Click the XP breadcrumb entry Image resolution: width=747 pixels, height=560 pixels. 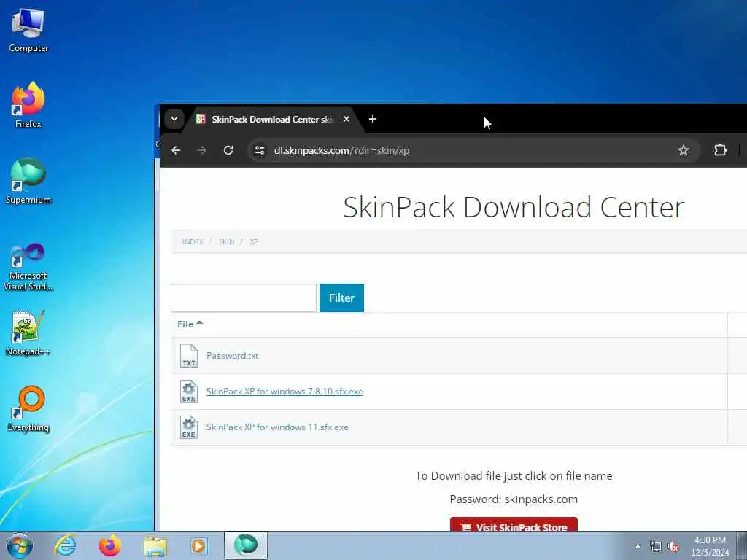(254, 242)
